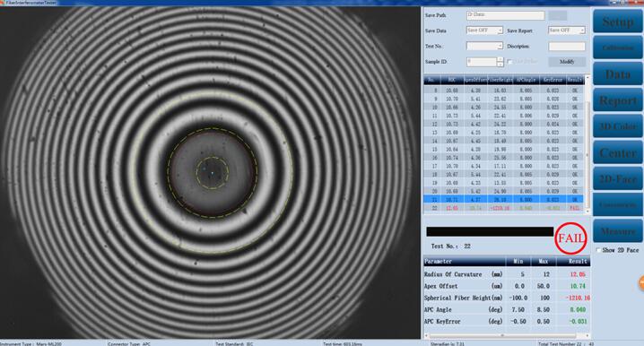Open the 2D-Face view
This screenshot has width=644, height=346.
618,178
